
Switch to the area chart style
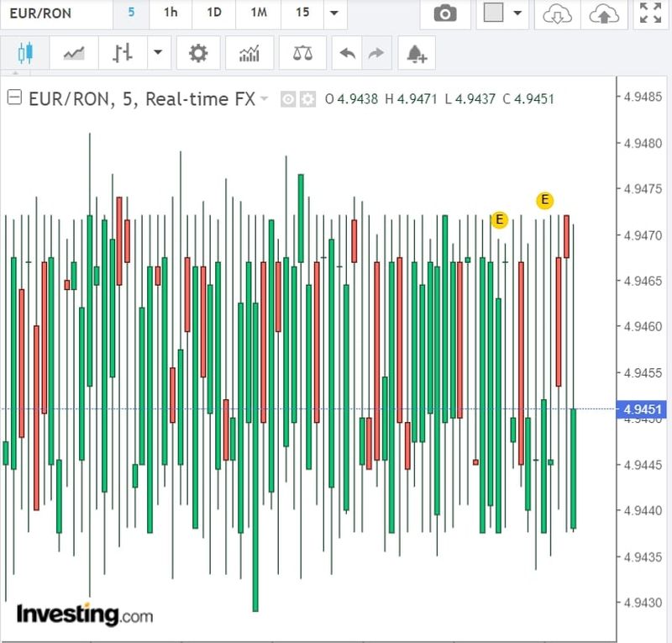coord(74,54)
